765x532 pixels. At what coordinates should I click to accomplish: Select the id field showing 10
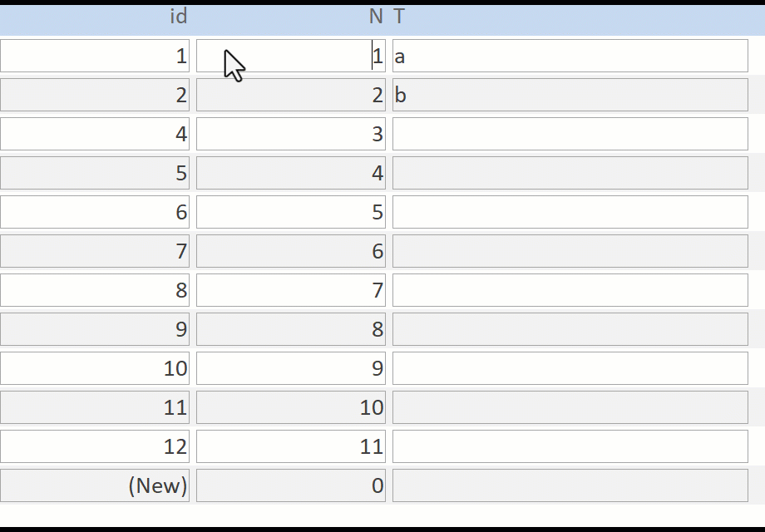pos(95,368)
